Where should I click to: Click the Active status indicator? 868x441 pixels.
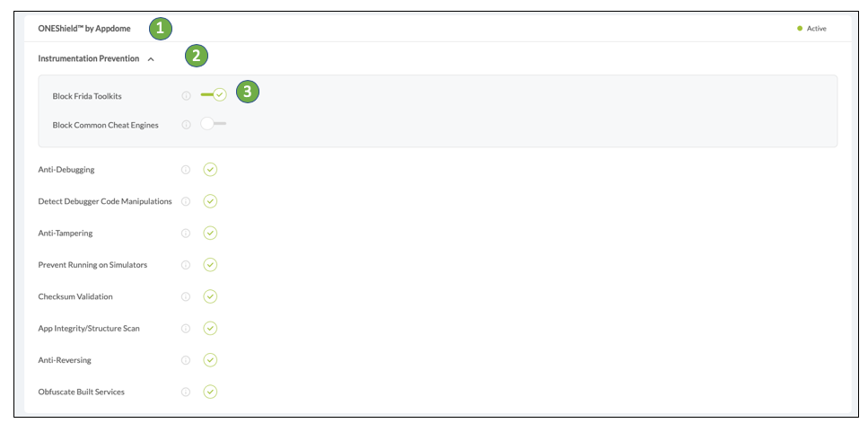(x=811, y=28)
